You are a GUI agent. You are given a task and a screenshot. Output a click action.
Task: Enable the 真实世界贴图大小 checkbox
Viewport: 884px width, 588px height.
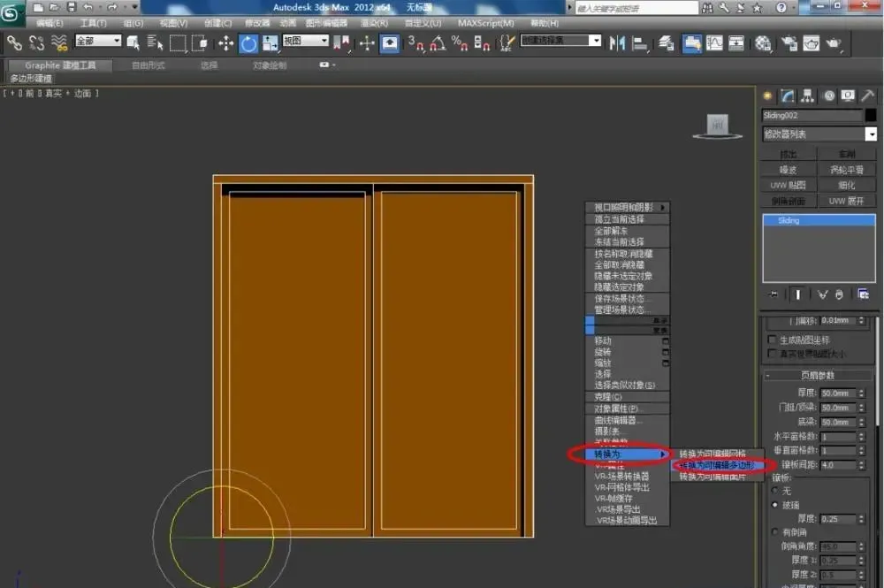click(773, 354)
